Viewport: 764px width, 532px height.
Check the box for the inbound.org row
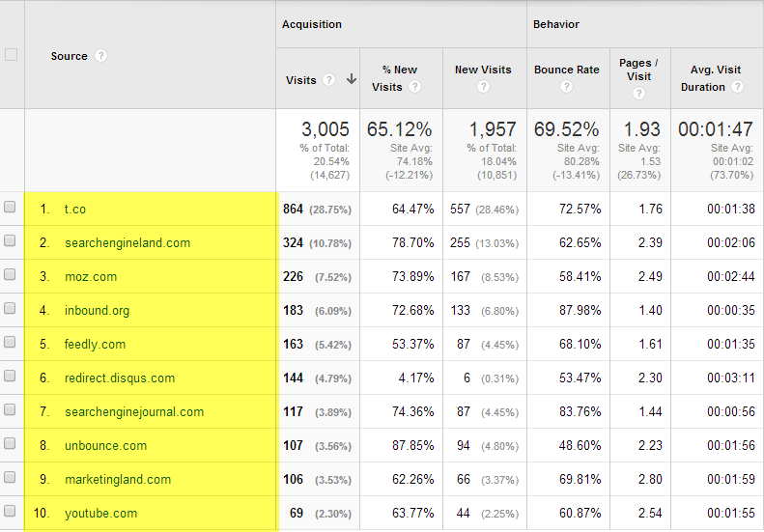[10, 308]
